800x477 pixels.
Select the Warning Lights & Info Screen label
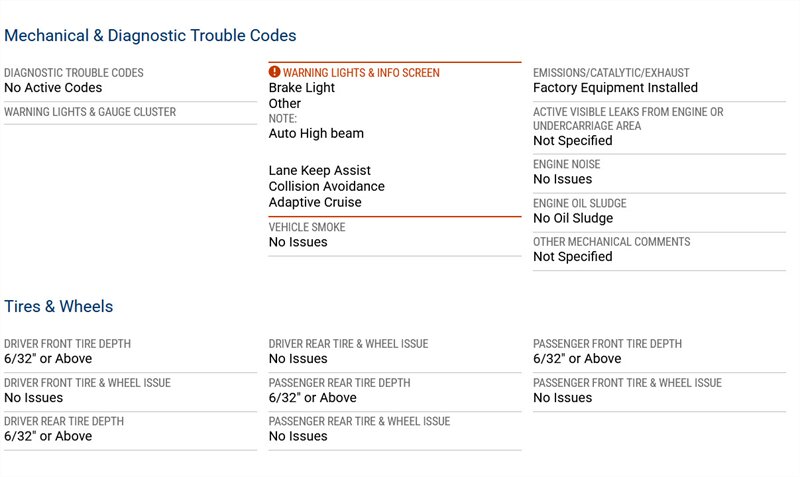pyautogui.click(x=361, y=73)
